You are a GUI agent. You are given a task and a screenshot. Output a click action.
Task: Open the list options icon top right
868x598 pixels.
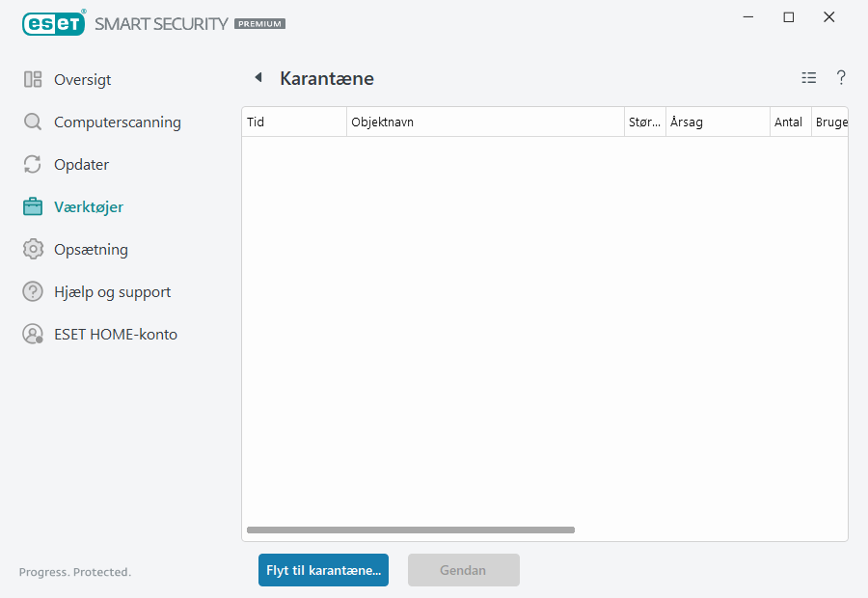click(x=808, y=77)
